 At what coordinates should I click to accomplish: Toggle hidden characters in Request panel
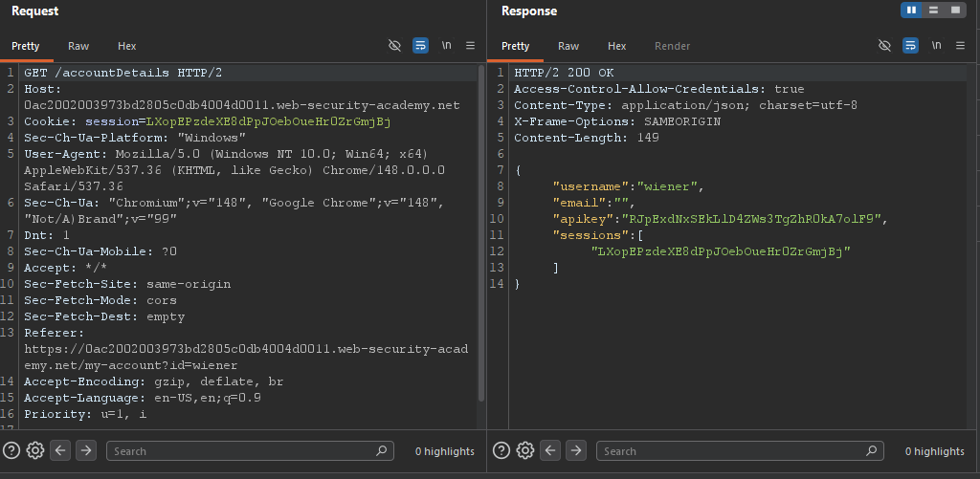[x=394, y=46]
